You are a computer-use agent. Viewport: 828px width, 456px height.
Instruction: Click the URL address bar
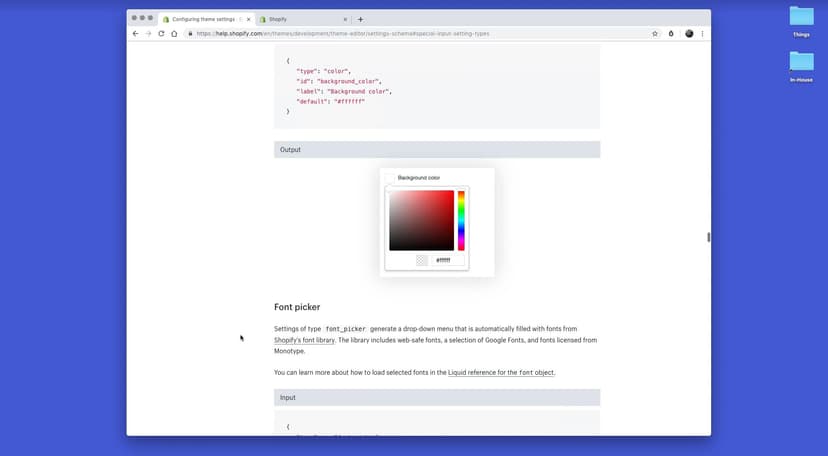(x=400, y=33)
